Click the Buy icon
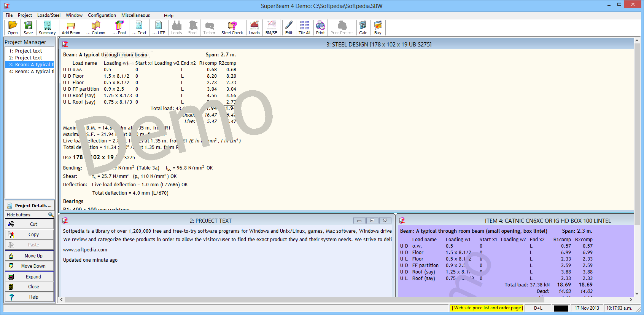644x315 pixels. tap(378, 28)
